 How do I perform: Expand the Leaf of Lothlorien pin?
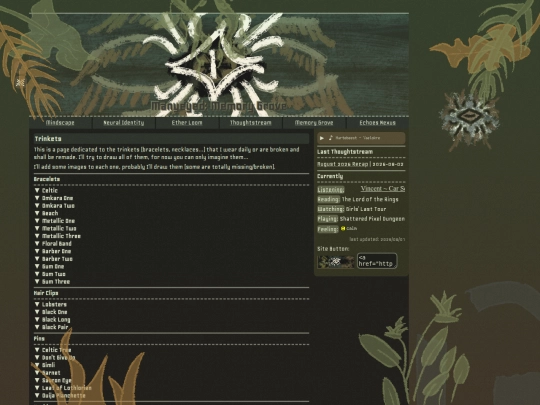click(63, 388)
